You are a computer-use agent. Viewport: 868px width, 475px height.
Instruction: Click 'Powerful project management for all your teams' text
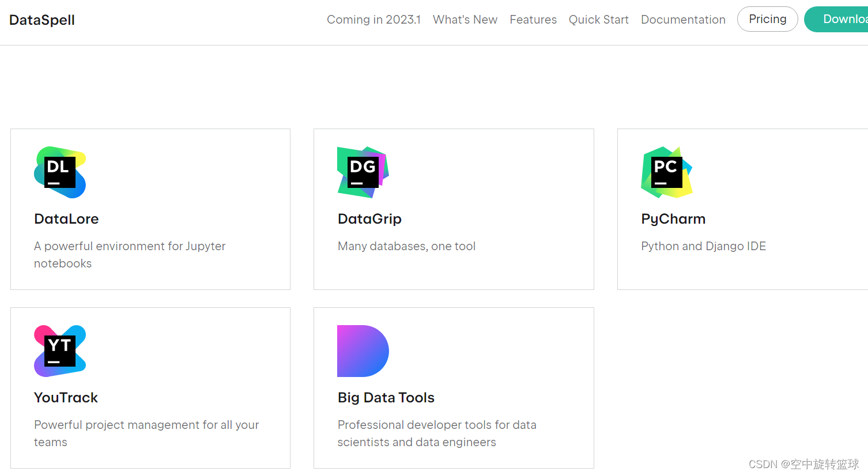coord(146,433)
